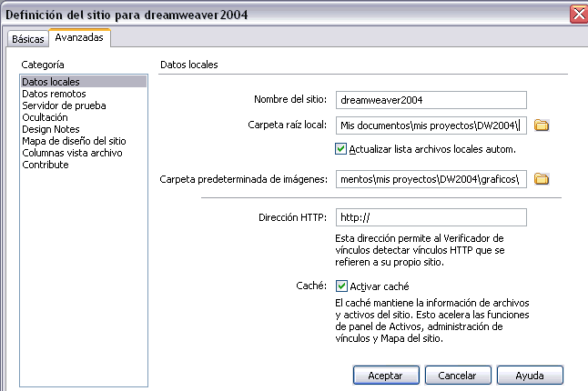Image resolution: width=588 pixels, height=391 pixels.
Task: Open Design Notes category
Action: tap(51, 129)
